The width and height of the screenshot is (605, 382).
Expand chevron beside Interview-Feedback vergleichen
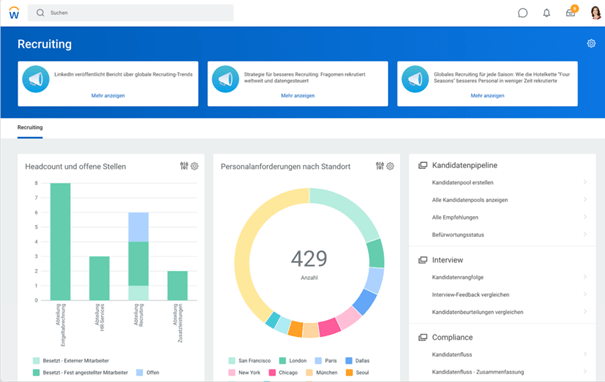click(x=585, y=294)
